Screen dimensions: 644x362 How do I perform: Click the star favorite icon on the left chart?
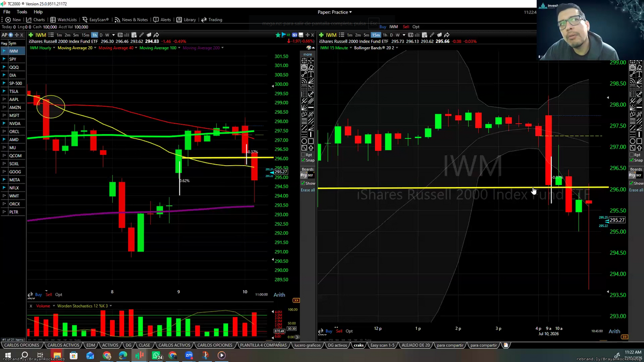click(278, 35)
